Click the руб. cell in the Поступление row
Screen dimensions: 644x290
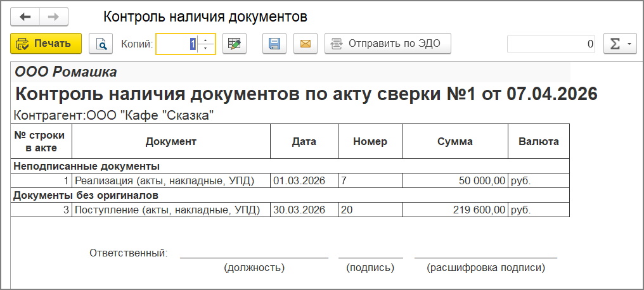point(538,210)
